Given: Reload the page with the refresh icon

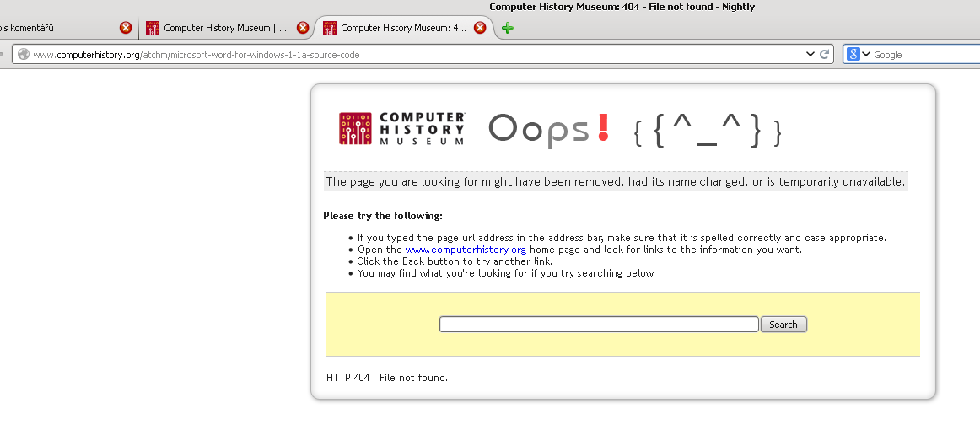Looking at the screenshot, I should [824, 54].
